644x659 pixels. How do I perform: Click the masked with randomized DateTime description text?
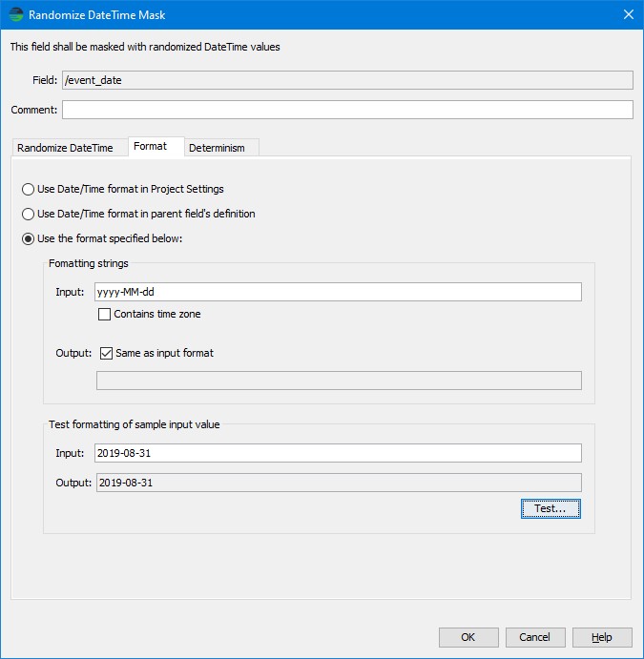coord(145,47)
